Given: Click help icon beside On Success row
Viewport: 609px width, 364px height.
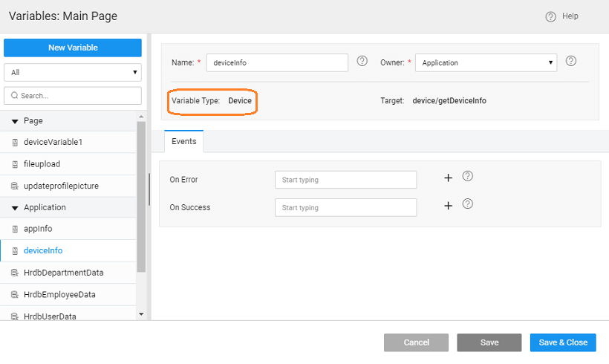Looking at the screenshot, I should pyautogui.click(x=468, y=204).
